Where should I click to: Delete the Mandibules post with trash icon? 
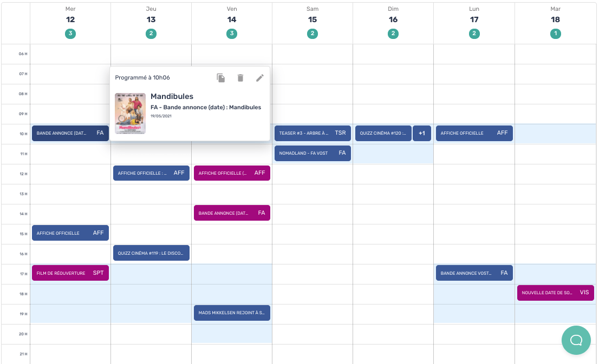point(240,78)
